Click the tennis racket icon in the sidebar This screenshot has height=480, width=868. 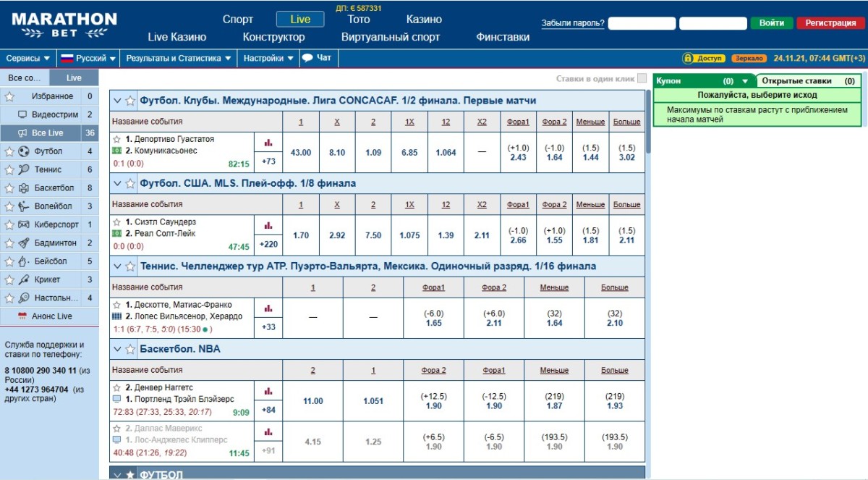click(24, 169)
